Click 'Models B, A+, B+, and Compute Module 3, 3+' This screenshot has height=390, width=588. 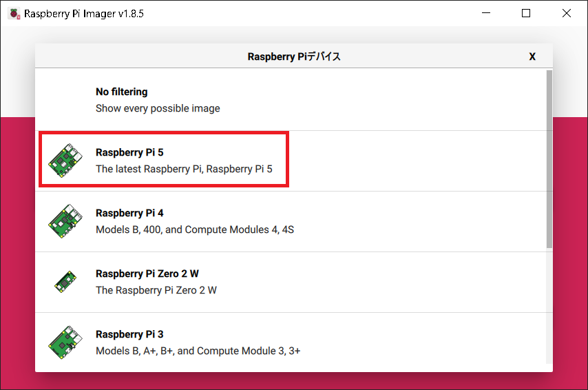198,351
